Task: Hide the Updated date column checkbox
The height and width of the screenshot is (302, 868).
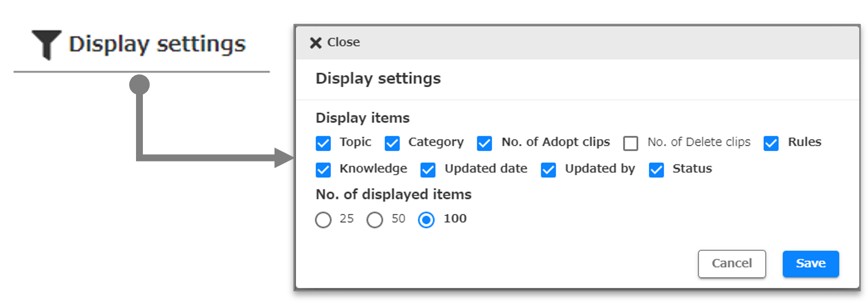Action: pyautogui.click(x=428, y=170)
